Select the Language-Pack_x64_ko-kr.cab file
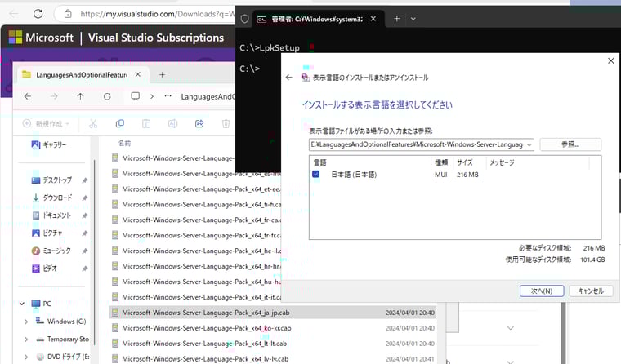Viewport: 621px width, 364px height. pos(272,328)
